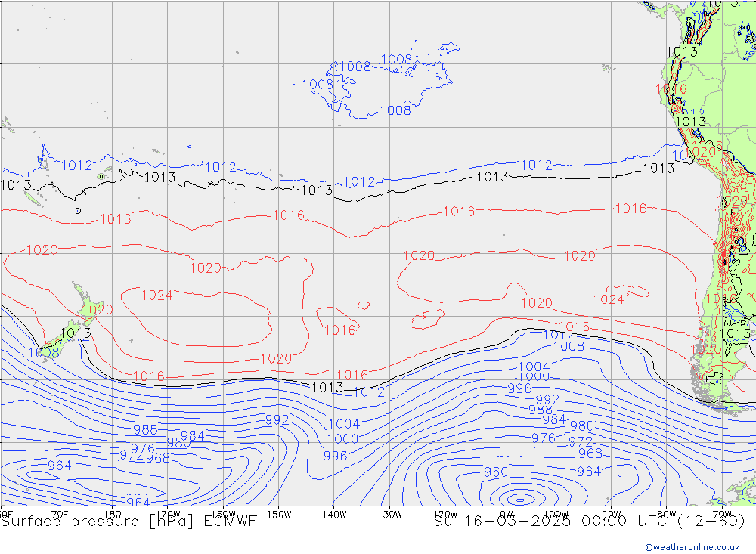The height and width of the screenshot is (554, 756).
Task: Click the blue 1008 label on New Zealand's South Island
Action: click(43, 353)
